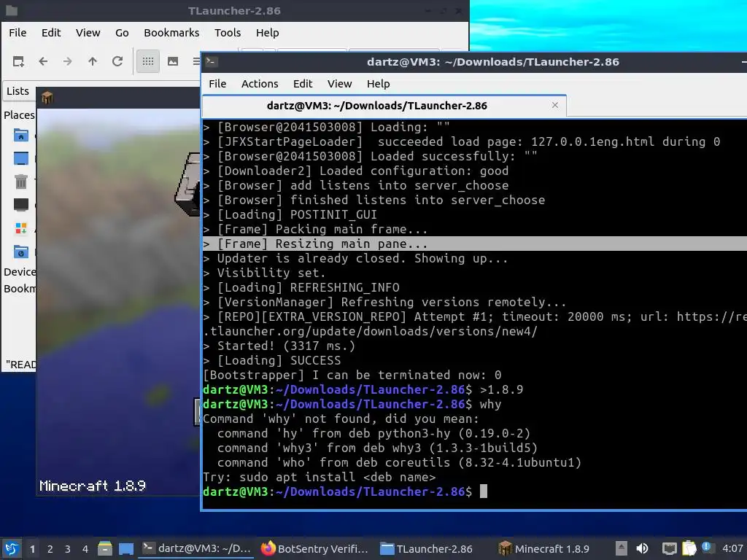Switch to Minecraft 1.8.9 taskbar entry
Viewport: 747px width, 560px height.
pyautogui.click(x=544, y=548)
